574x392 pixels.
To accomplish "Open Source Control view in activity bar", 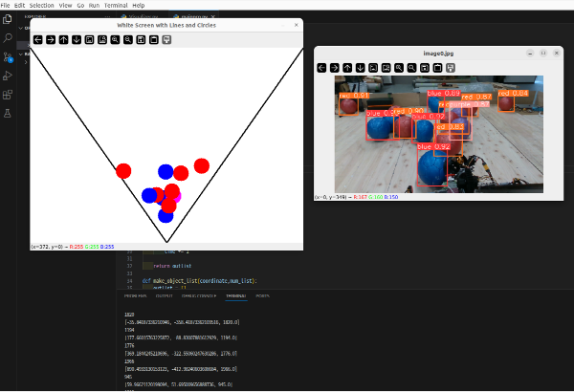I will point(8,56).
